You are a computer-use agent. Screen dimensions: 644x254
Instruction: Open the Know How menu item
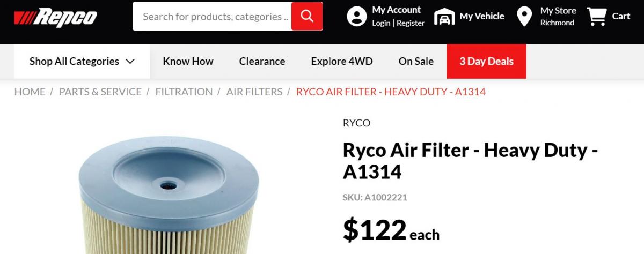tap(188, 62)
